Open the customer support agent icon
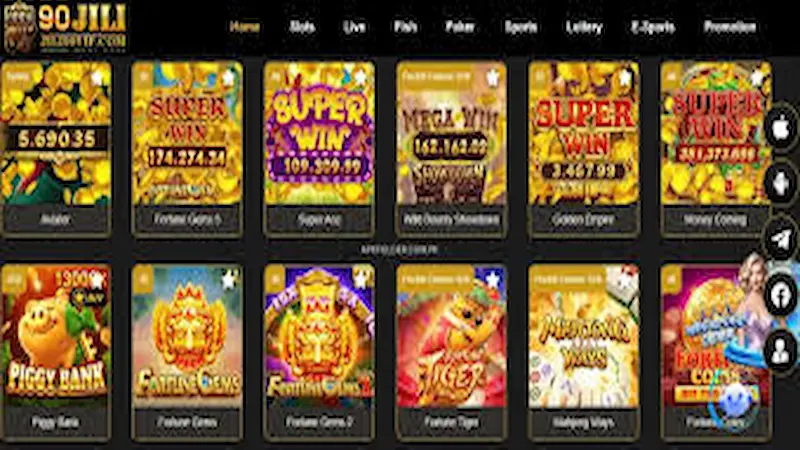Viewport: 800px width, 450px height. coord(781,350)
